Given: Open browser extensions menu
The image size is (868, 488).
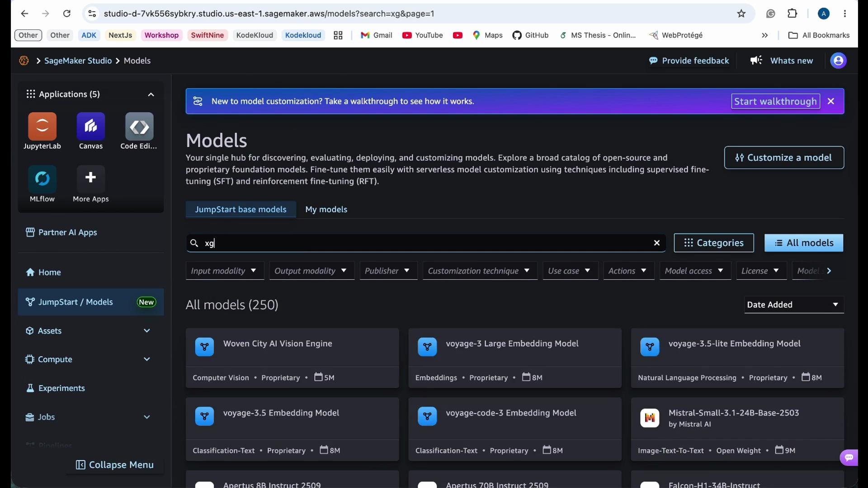Looking at the screenshot, I should (x=793, y=14).
